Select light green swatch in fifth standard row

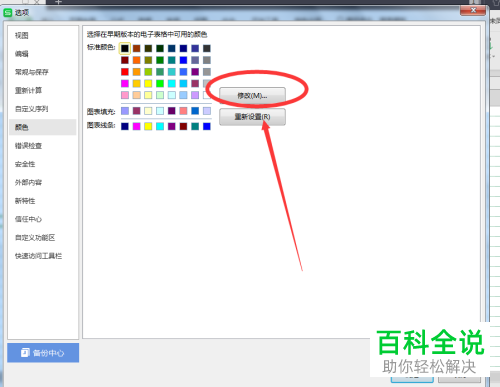pyautogui.click(x=160, y=95)
